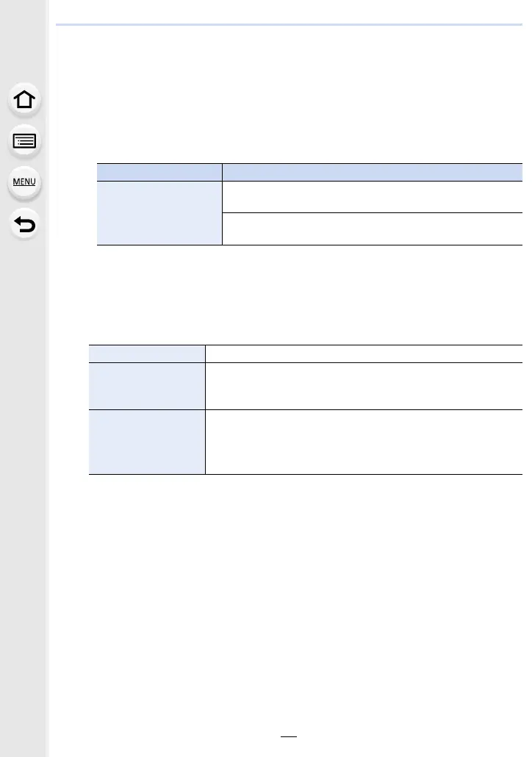Select the second table's right header cell
Screen dimensions: 532x757
click(x=364, y=354)
